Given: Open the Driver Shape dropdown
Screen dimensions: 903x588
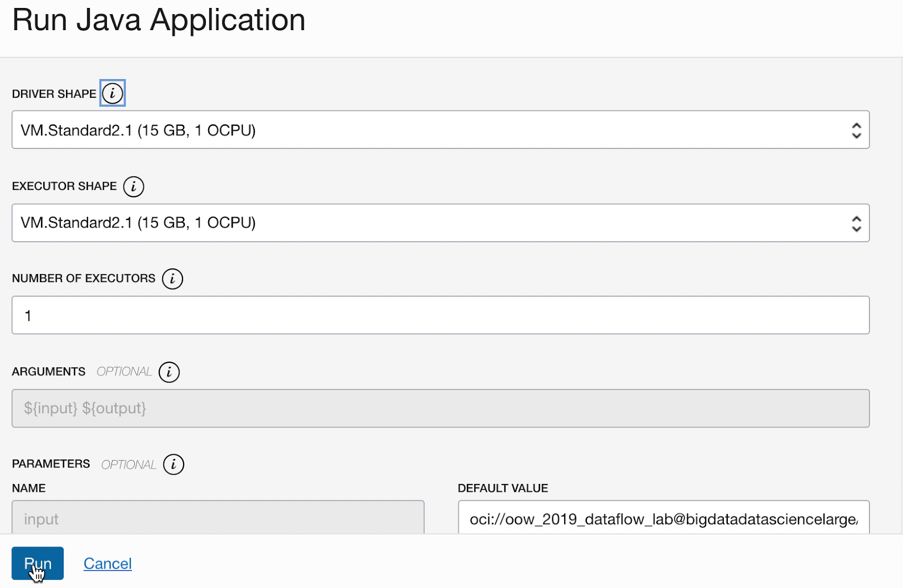Looking at the screenshot, I should [x=441, y=130].
